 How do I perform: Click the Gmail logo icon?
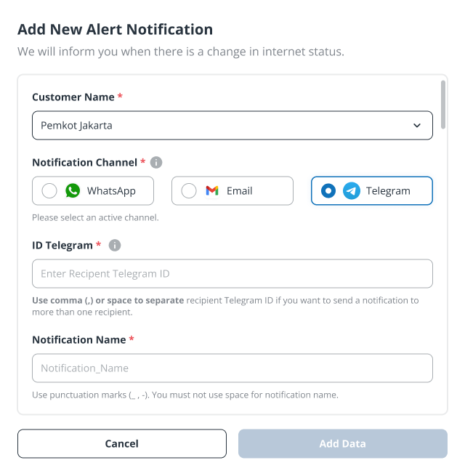tap(212, 190)
